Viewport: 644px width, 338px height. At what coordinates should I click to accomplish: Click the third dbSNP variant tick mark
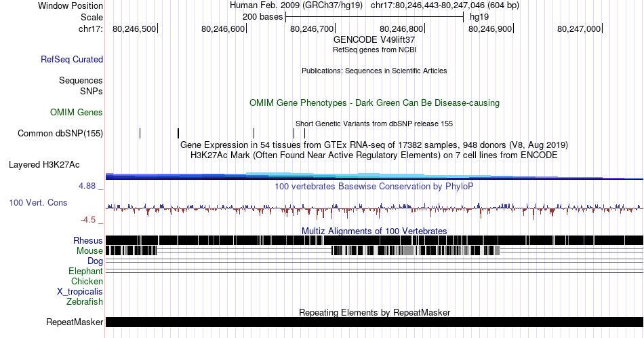click(254, 133)
